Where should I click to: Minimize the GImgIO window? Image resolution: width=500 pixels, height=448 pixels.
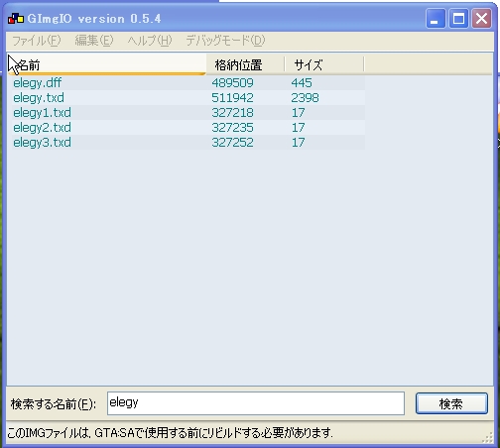pos(435,19)
